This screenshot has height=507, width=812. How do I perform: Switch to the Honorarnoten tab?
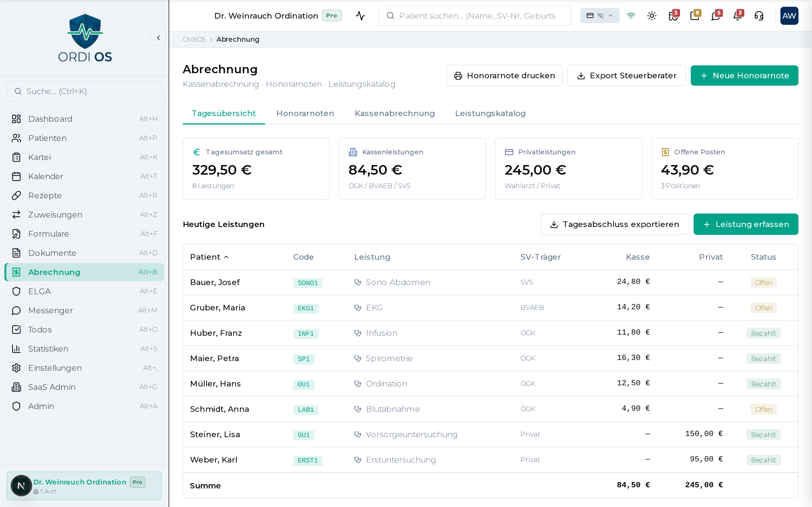tap(305, 113)
